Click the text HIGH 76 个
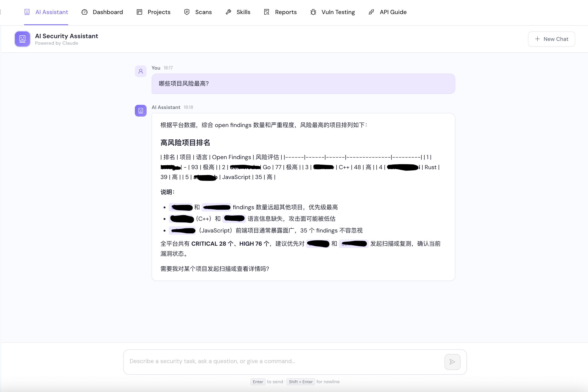Screen dimensions: 588x392 254,244
